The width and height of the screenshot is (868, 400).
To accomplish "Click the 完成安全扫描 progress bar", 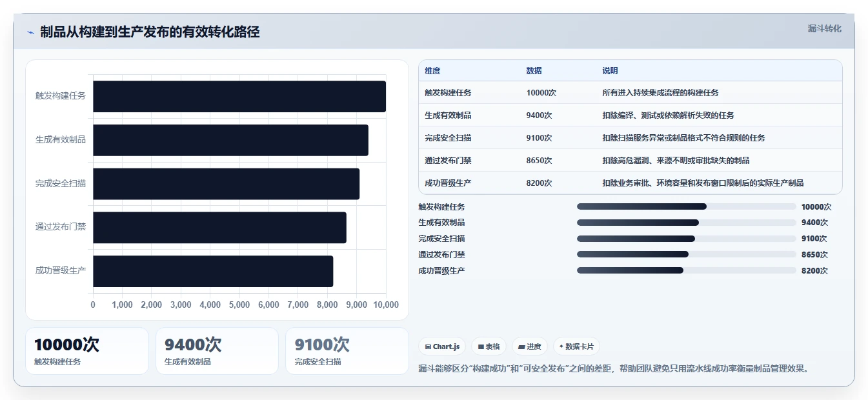I will [x=687, y=239].
